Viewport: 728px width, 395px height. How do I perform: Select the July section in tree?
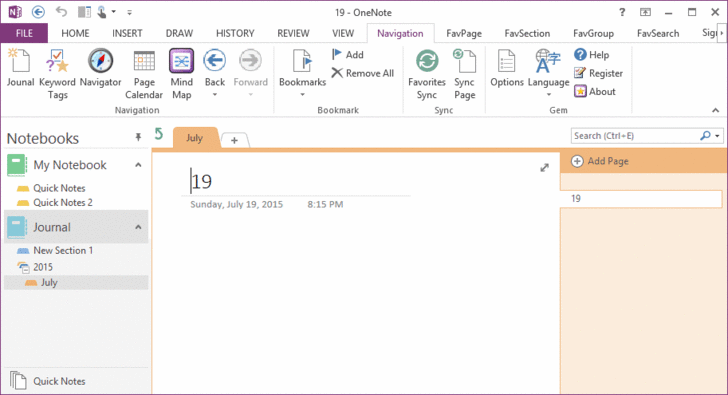(x=76, y=282)
